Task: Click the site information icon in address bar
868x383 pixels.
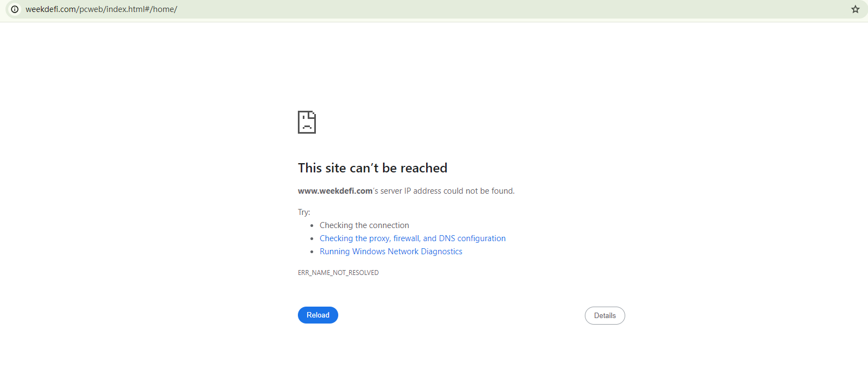Action: point(15,9)
